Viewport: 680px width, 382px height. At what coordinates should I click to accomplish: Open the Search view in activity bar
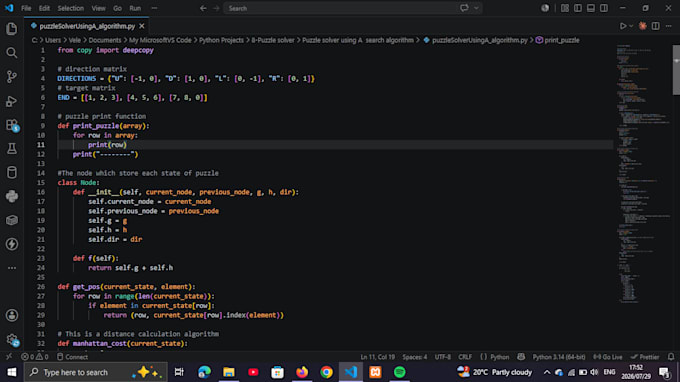click(x=12, y=53)
